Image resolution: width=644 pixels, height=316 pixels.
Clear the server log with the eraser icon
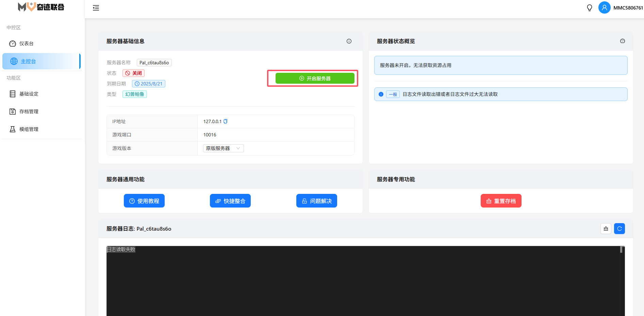click(606, 229)
